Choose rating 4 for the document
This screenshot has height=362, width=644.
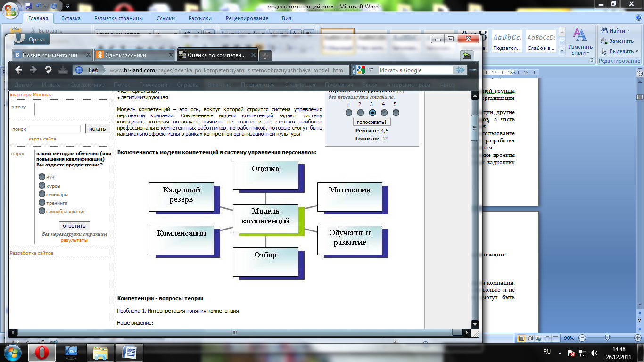(x=384, y=113)
